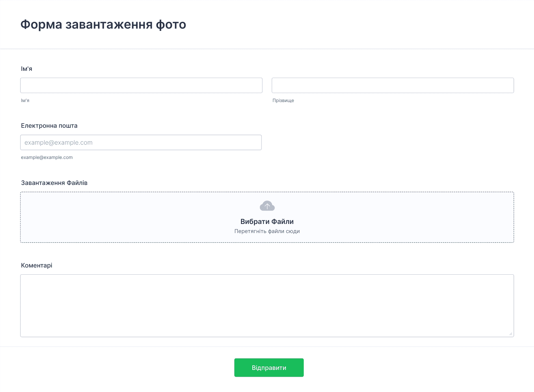534x392 pixels.
Task: Click empty space inside dashed upload zone
Action: pyautogui.click(x=114, y=217)
